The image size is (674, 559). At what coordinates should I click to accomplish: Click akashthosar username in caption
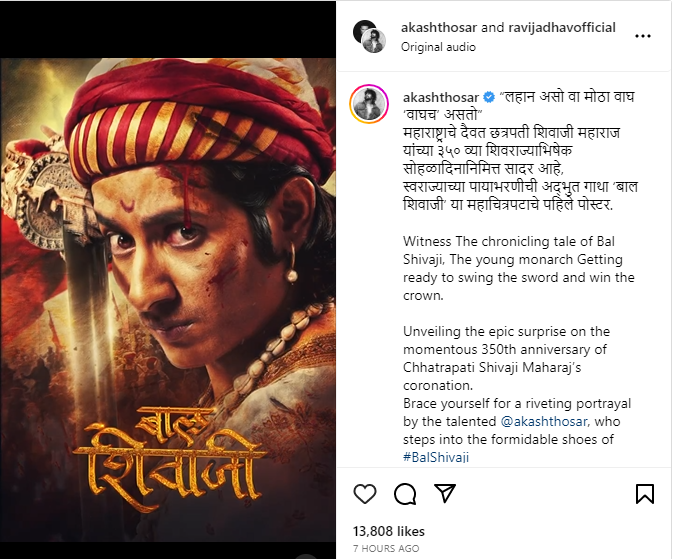(x=441, y=98)
